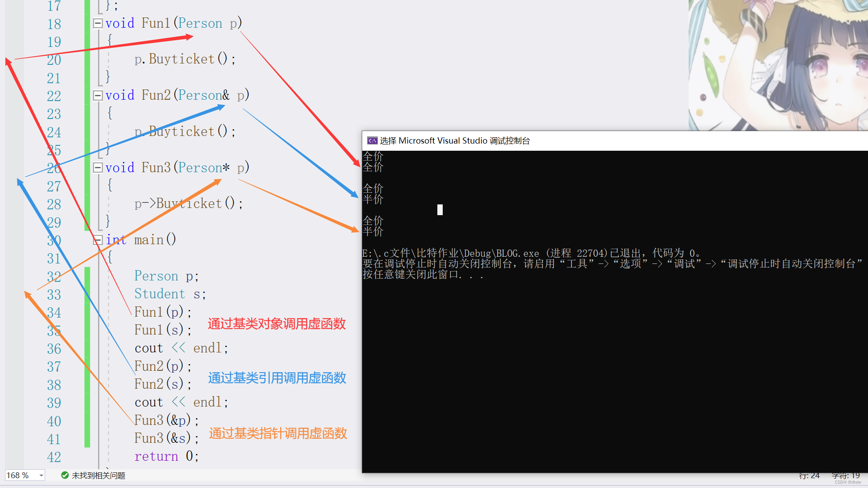Screen dimensions: 868x488
Task: Click the green no-issues checkmark icon
Action: click(65, 475)
